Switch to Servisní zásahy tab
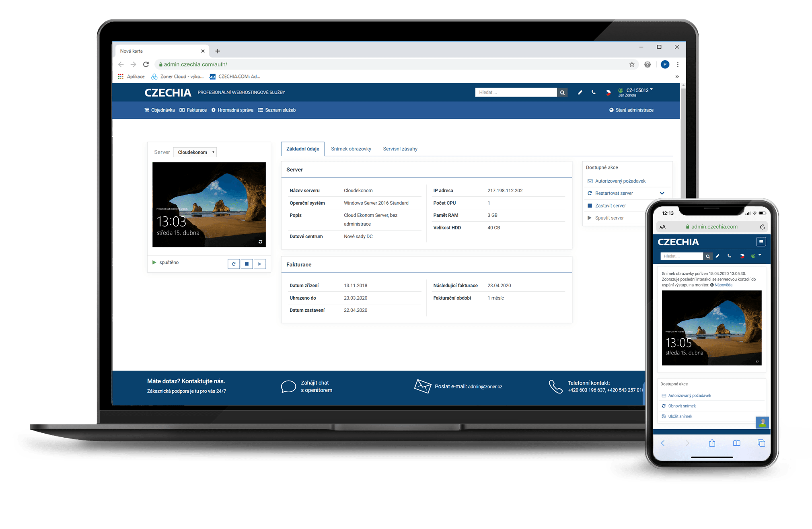Viewport: 812px width, 529px height. click(x=400, y=149)
